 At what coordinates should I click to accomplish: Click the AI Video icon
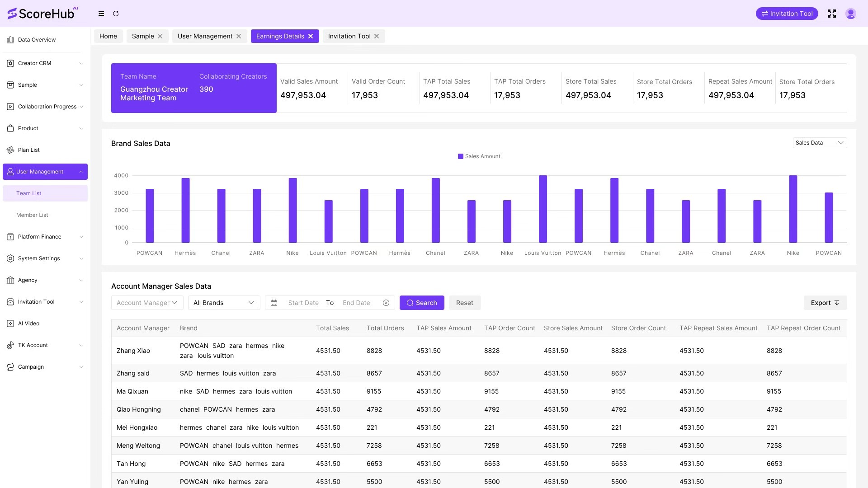10,324
